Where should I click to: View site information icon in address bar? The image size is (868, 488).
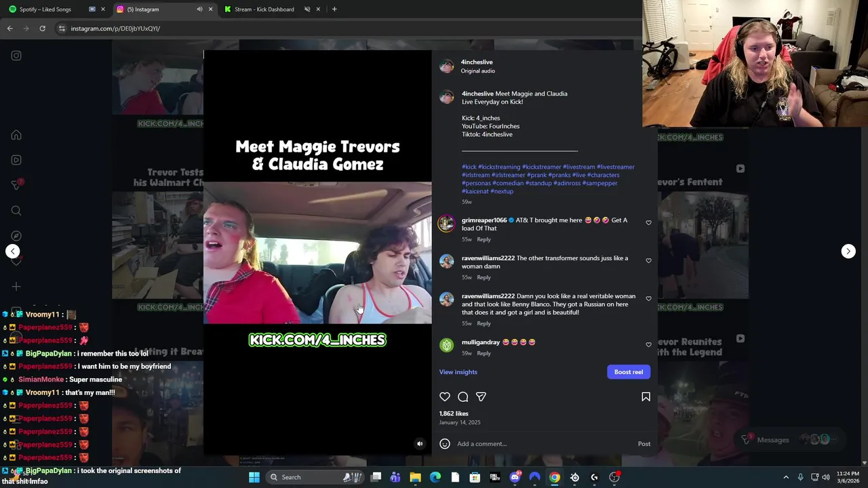tap(62, 28)
